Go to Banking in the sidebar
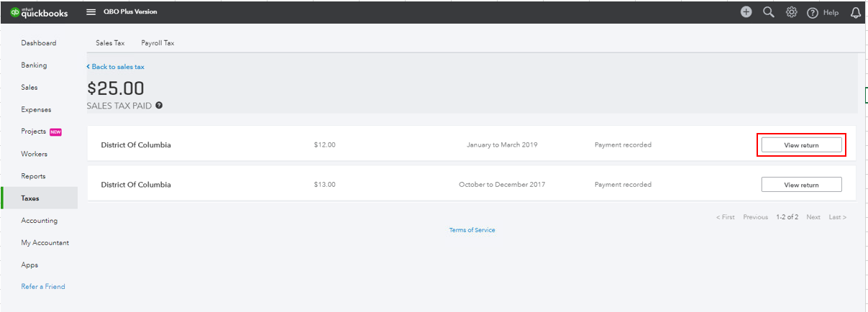This screenshot has width=868, height=312. [x=34, y=65]
